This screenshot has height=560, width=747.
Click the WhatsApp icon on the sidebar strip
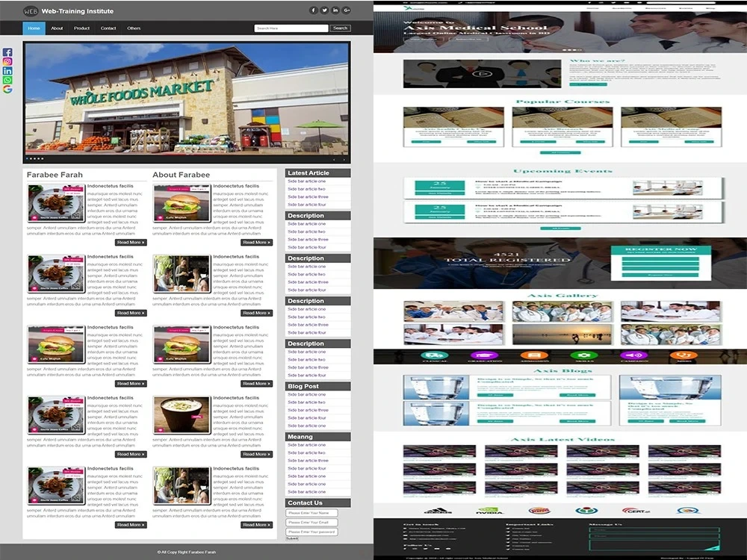point(7,78)
